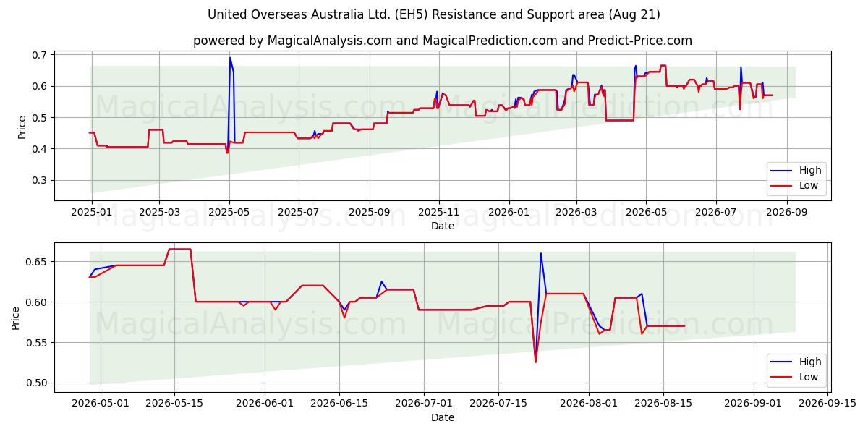Click the '2026-05-15' tick label on the bottom chart
The width and height of the screenshot is (868, 434).
coord(174,404)
